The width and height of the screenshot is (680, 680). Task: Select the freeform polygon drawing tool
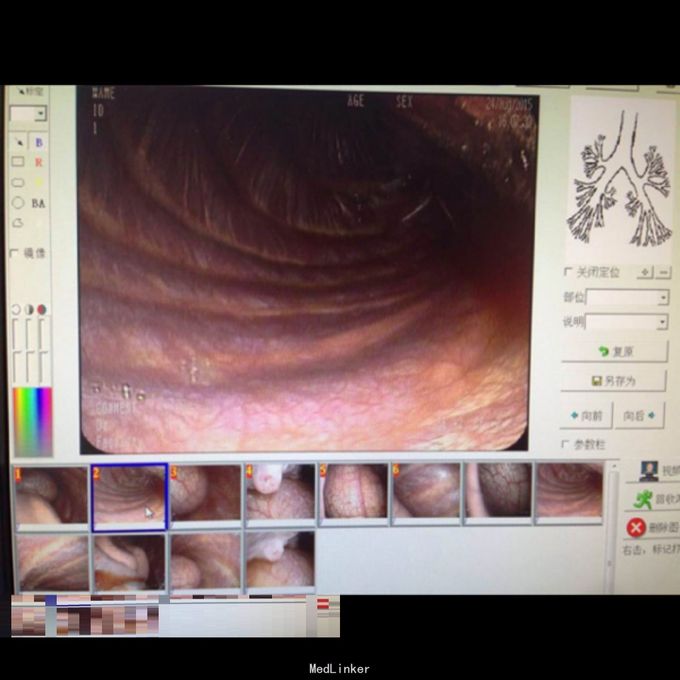point(18,222)
